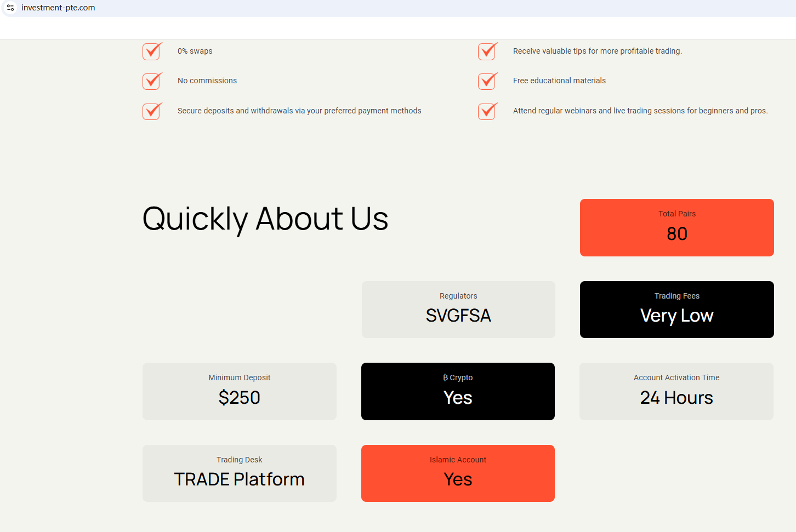Select the black Crypto Yes card
This screenshot has width=796, height=532.
(458, 391)
